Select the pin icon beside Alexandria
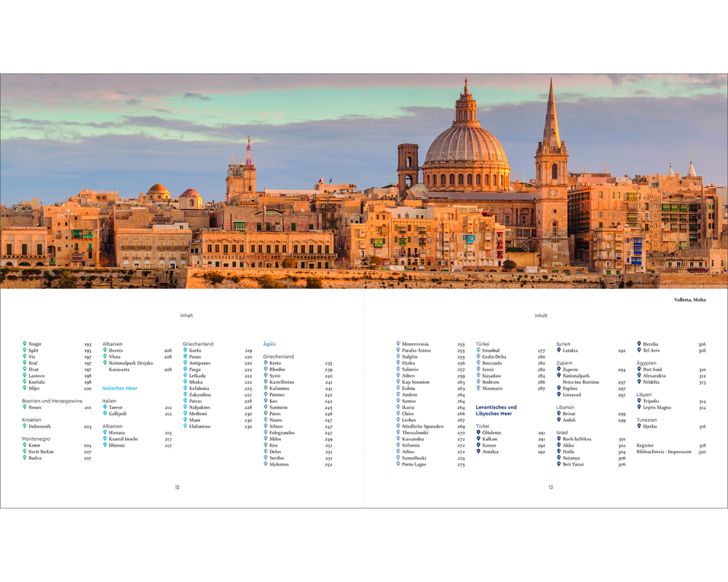Viewport: 728px width, 582px height. (638, 375)
